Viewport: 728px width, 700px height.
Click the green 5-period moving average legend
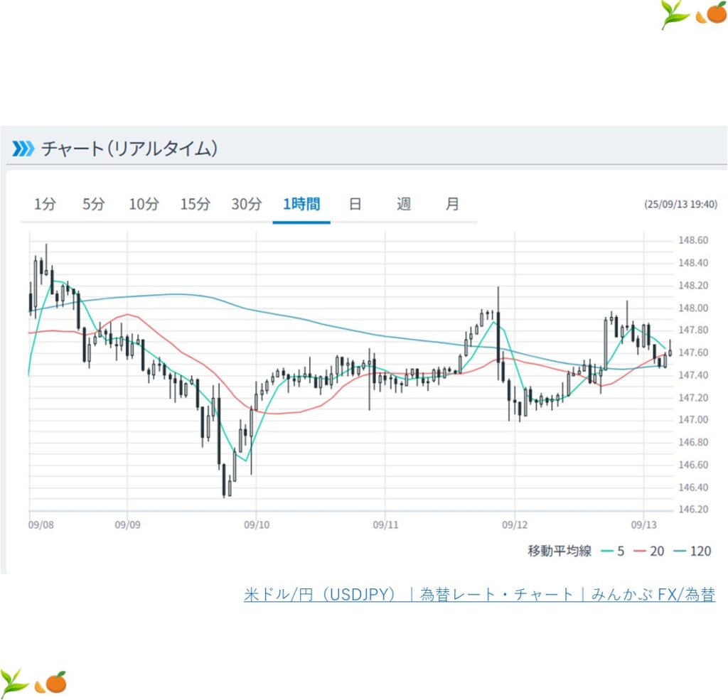(612, 551)
